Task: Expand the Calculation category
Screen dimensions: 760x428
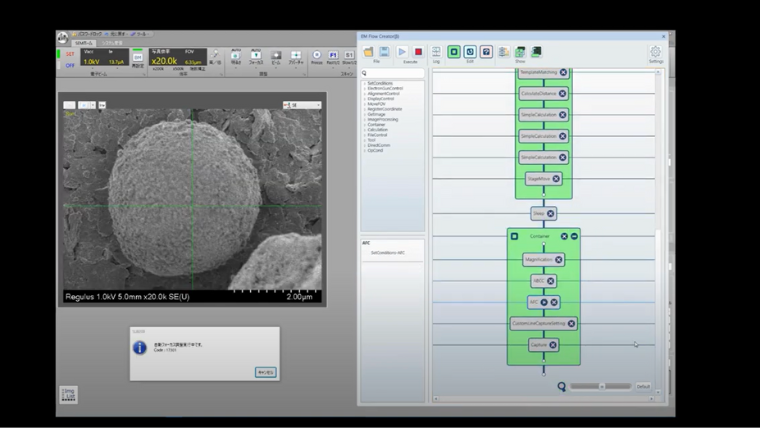Action: 364,130
